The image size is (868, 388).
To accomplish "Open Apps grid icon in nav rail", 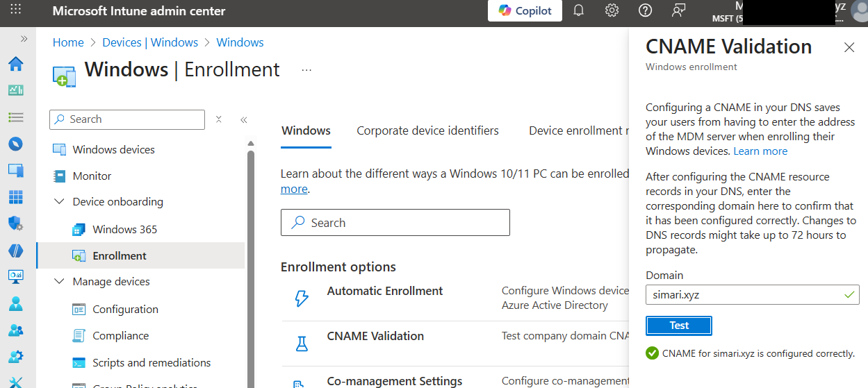I will (x=15, y=197).
